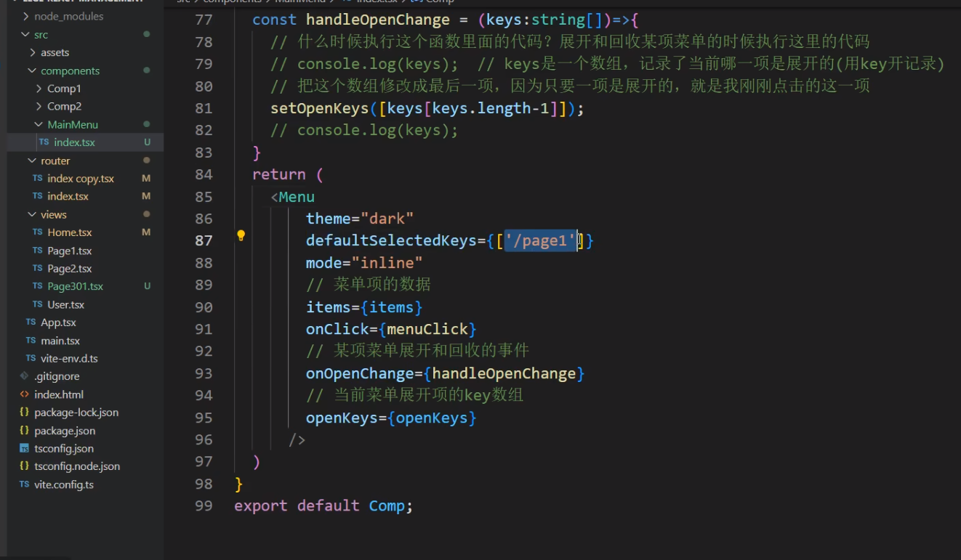Click defaultSelectedKeys attribute name

[x=391, y=240]
